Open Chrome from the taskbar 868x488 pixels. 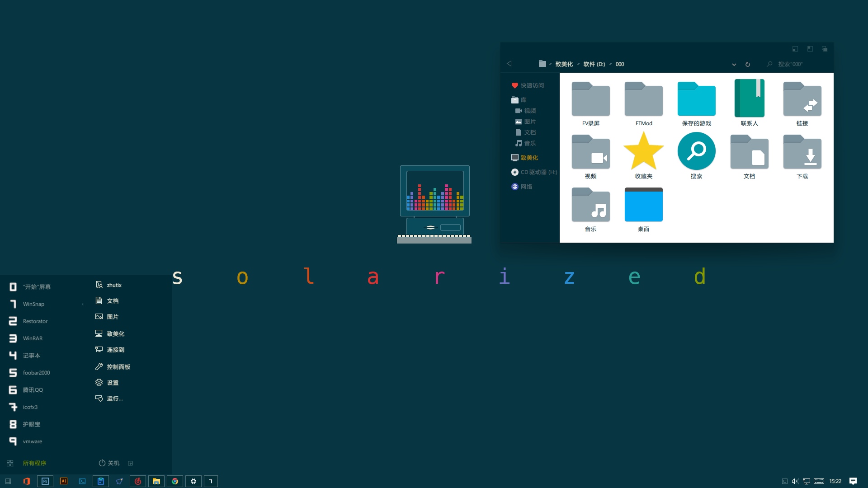pyautogui.click(x=175, y=481)
